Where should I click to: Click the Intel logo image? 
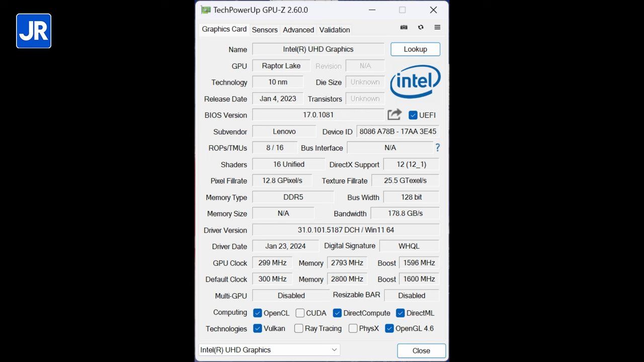(x=415, y=82)
